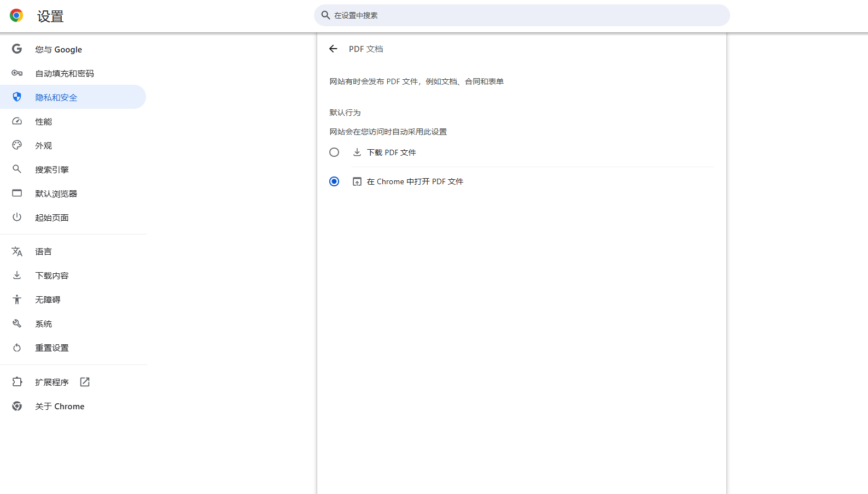Screen dimensions: 868x494
Task: Click the puzzle piece icon for 扩展程序
Action: point(17,382)
